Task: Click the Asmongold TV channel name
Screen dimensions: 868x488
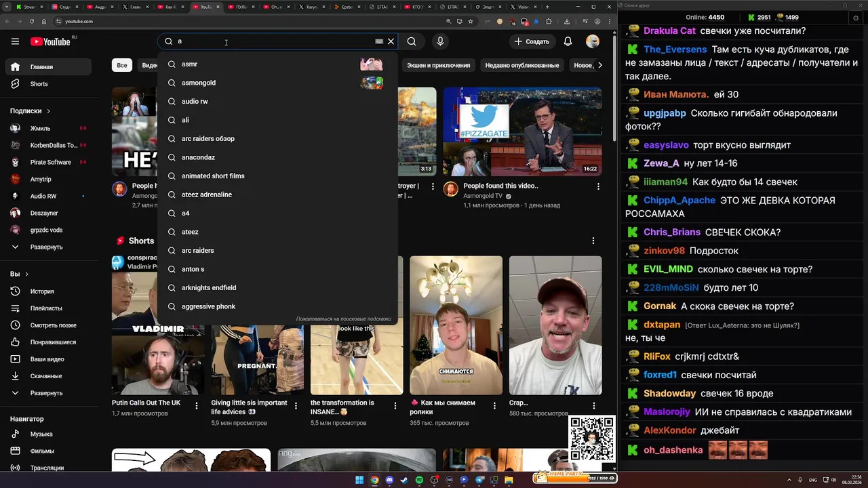Action: 483,196
